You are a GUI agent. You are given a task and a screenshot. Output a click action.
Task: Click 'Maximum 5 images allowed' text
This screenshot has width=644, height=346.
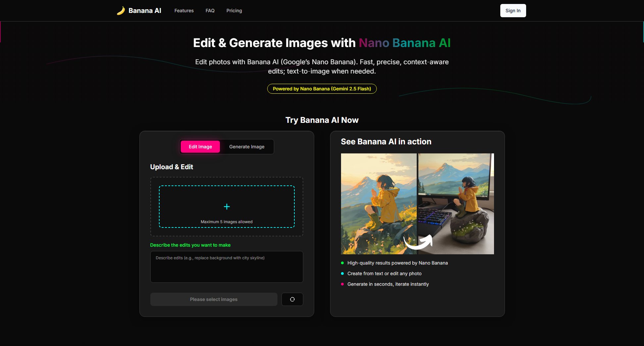(x=226, y=222)
